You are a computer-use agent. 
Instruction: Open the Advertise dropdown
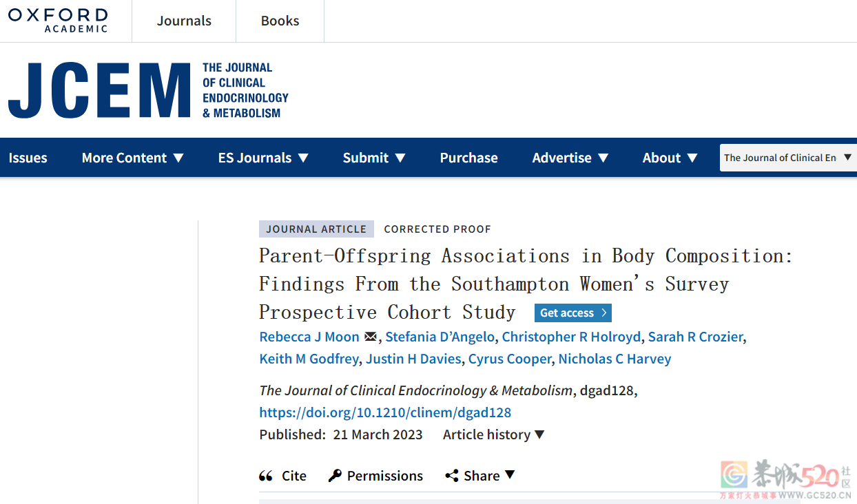(x=570, y=158)
